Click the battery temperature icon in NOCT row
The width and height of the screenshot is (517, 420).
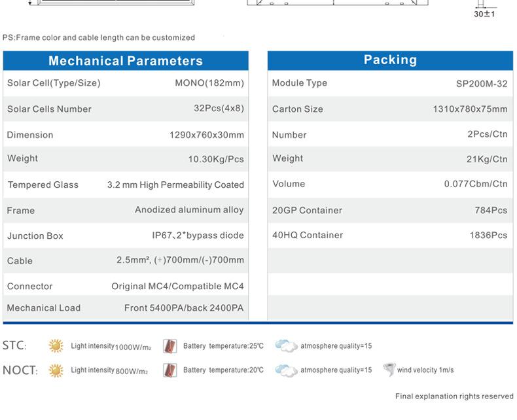pyautogui.click(x=169, y=370)
